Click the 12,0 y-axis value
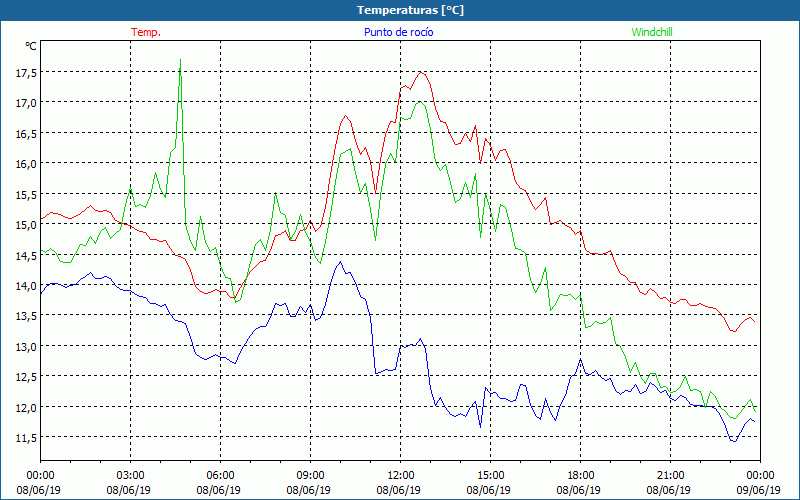Screen dimensions: 800x500 [x=26, y=408]
